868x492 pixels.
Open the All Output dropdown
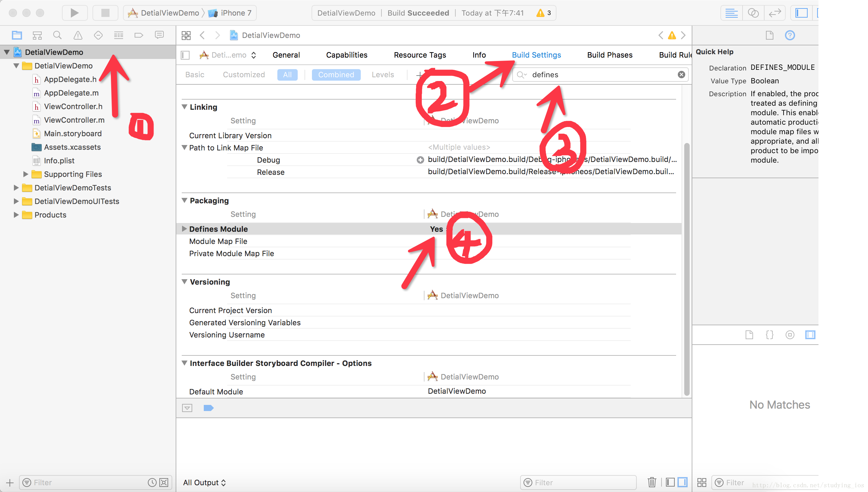pyautogui.click(x=204, y=483)
